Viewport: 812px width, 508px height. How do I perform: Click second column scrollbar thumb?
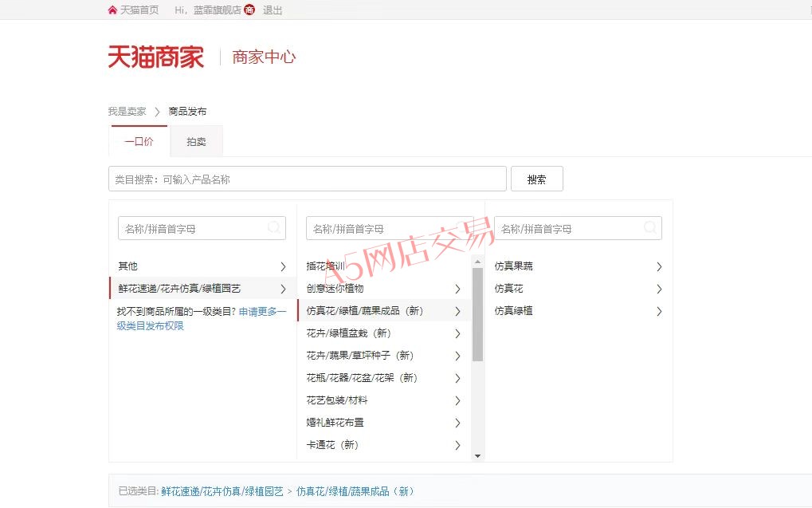tap(477, 314)
